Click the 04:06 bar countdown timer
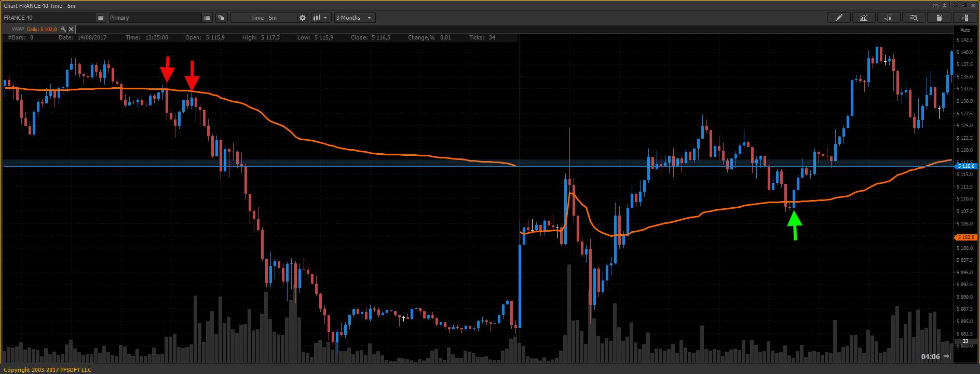The height and width of the screenshot is (374, 980). (930, 356)
